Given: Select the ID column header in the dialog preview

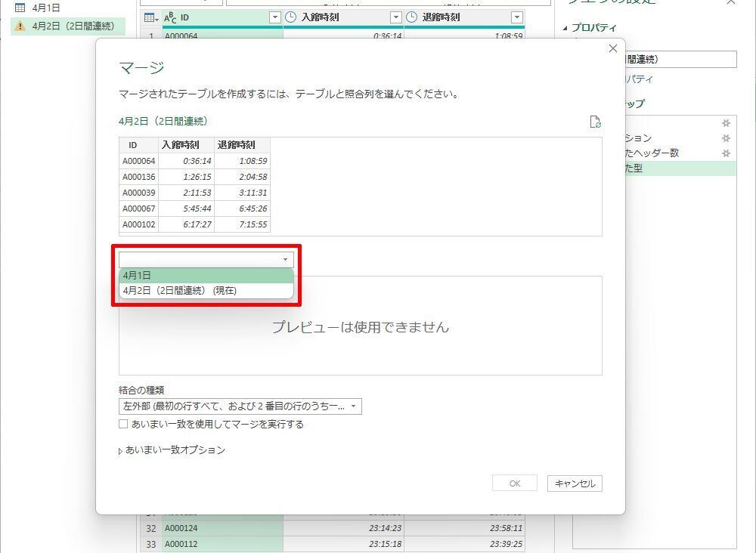Looking at the screenshot, I should click(139, 145).
